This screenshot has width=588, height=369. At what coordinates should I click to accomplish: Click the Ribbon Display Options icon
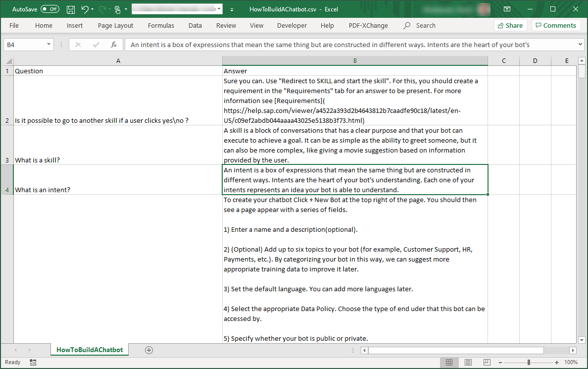click(x=507, y=9)
